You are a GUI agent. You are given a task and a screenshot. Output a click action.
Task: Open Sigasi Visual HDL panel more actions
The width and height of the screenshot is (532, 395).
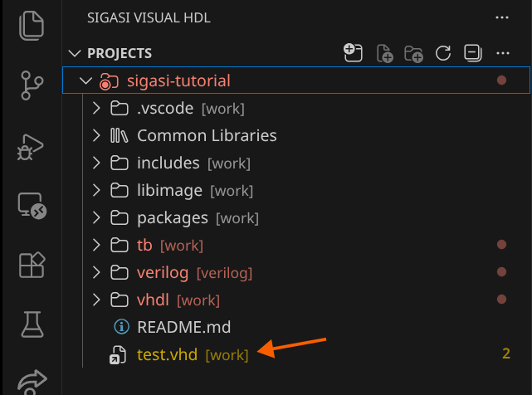(x=501, y=17)
